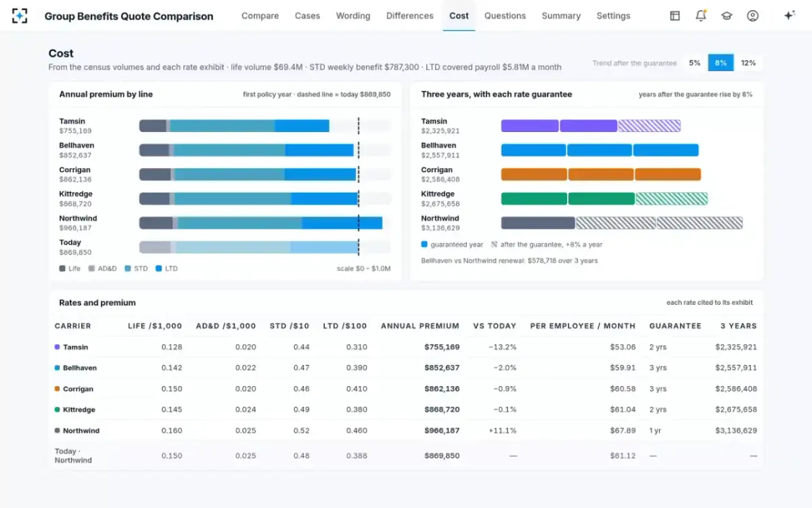This screenshot has height=508, width=812.
Task: Open the graduation cap learning icon
Action: click(727, 16)
